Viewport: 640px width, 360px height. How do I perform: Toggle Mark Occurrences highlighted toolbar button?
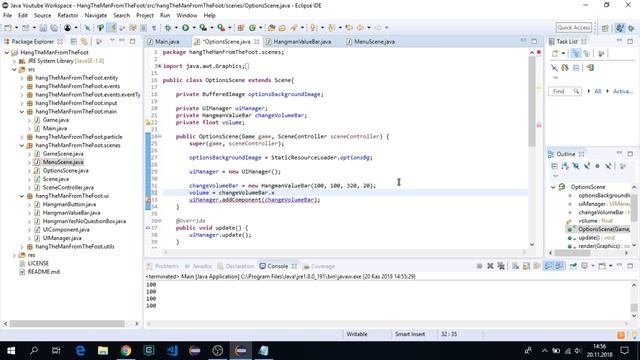pos(111,28)
